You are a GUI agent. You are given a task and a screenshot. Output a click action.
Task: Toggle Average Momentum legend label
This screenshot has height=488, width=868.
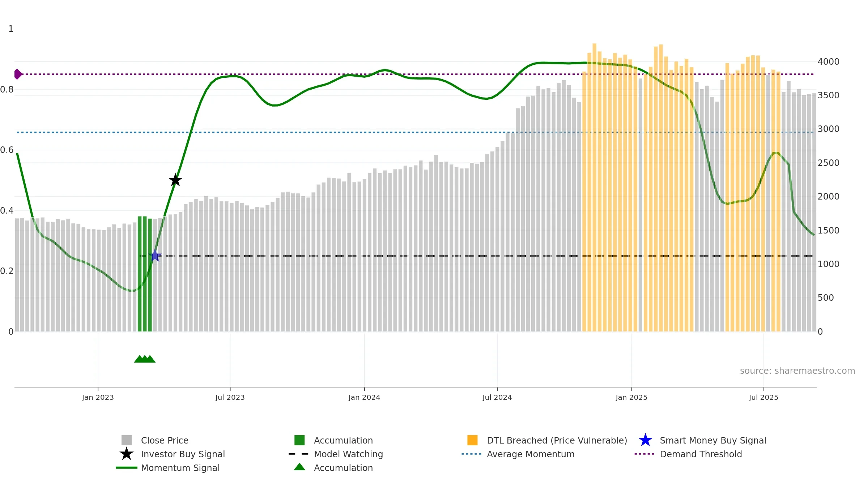coord(531,454)
